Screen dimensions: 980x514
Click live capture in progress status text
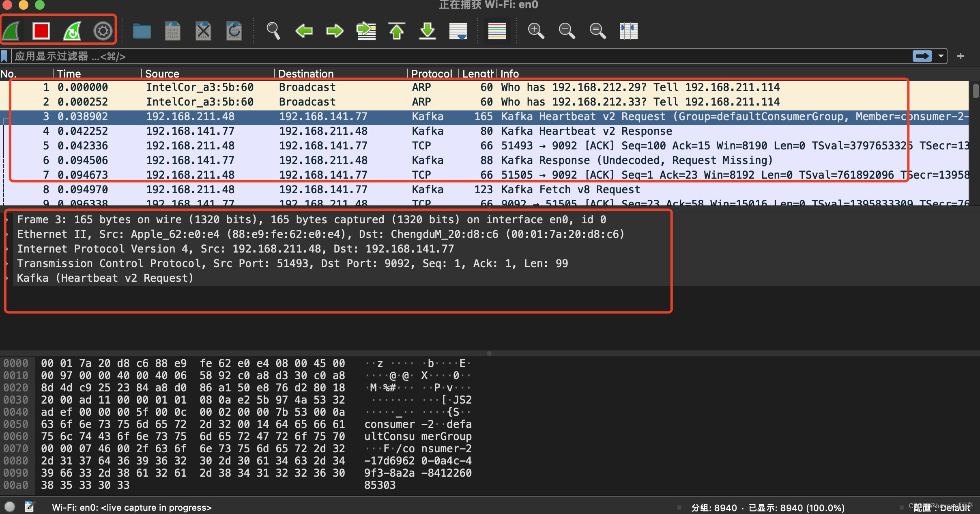[x=131, y=508]
